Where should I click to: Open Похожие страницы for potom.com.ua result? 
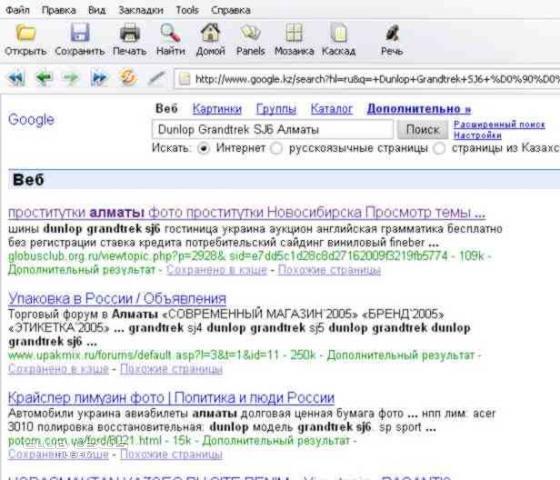click(171, 454)
